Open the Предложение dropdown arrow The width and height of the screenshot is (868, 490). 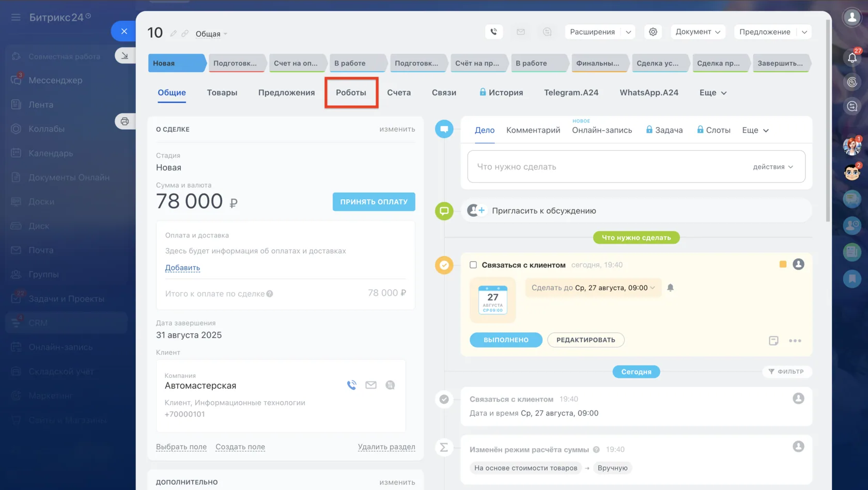(804, 32)
